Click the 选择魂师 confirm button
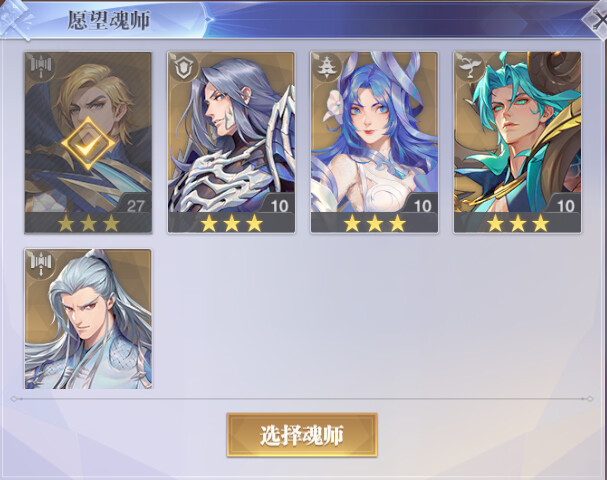Screen dimensions: 607x480 [x=302, y=435]
